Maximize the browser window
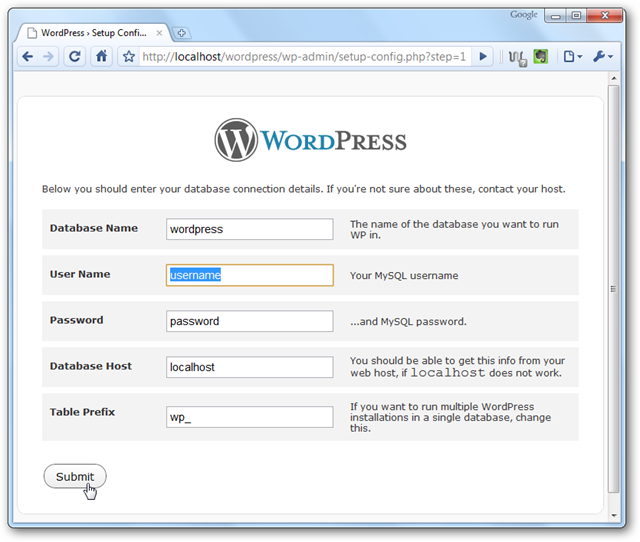Viewport: 640px width, 542px height. [x=576, y=16]
